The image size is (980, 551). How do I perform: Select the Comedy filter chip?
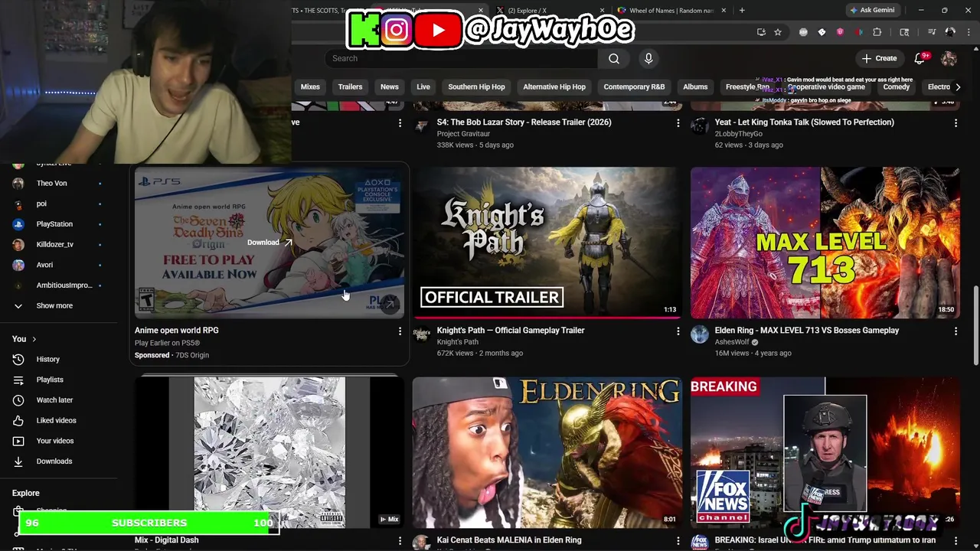[897, 86]
